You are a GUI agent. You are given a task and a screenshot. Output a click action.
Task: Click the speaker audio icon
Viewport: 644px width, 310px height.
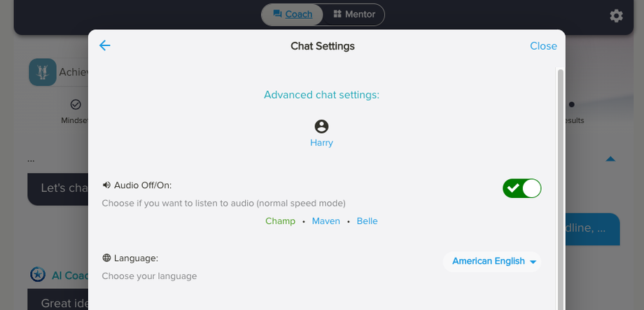click(x=106, y=185)
